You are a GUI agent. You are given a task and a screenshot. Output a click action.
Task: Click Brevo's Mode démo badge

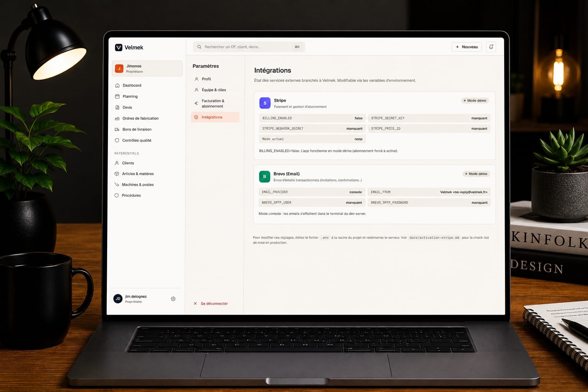click(x=476, y=174)
